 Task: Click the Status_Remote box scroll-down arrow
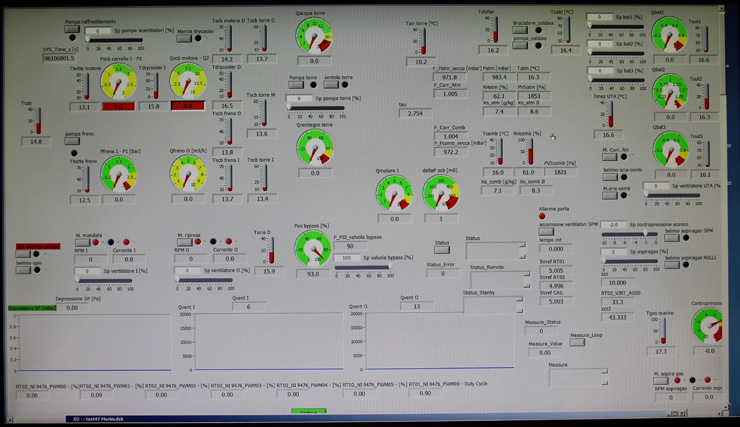pos(527,286)
